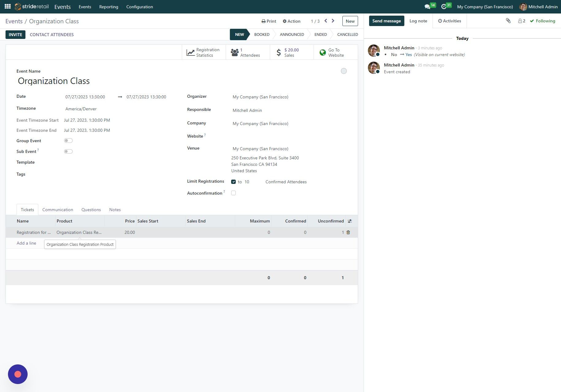
Task: Click the Go To Website globe button
Action: point(336,52)
